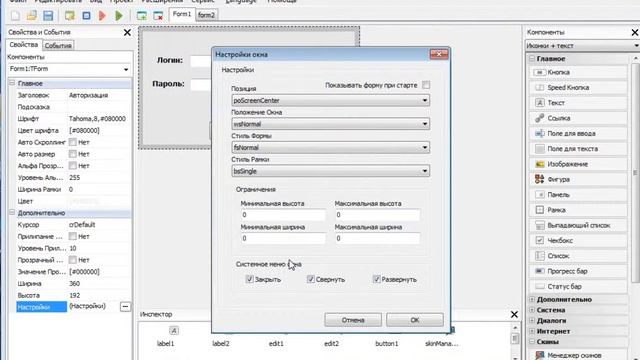Screen dimensions: 640x360
Task: Toggle the Авто Скроллинг property checkbox
Action: pyautogui.click(x=73, y=142)
